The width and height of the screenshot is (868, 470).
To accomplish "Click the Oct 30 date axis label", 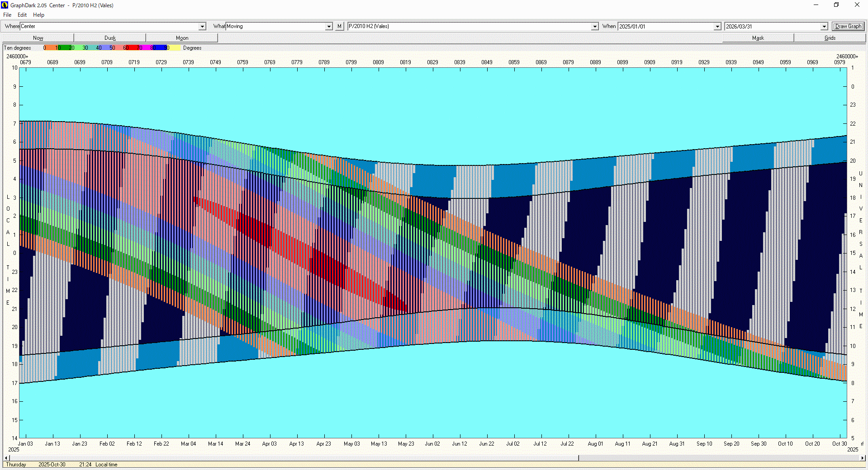I will pos(840,444).
